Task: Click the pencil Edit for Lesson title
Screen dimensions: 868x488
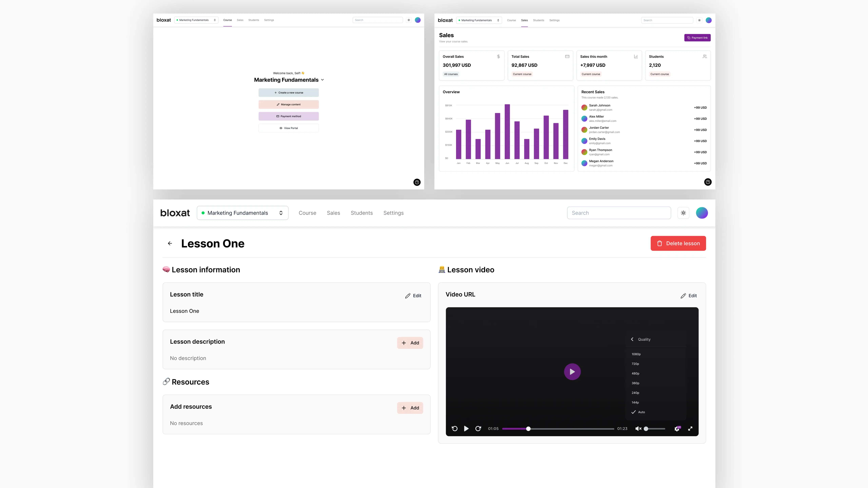Action: [413, 296]
